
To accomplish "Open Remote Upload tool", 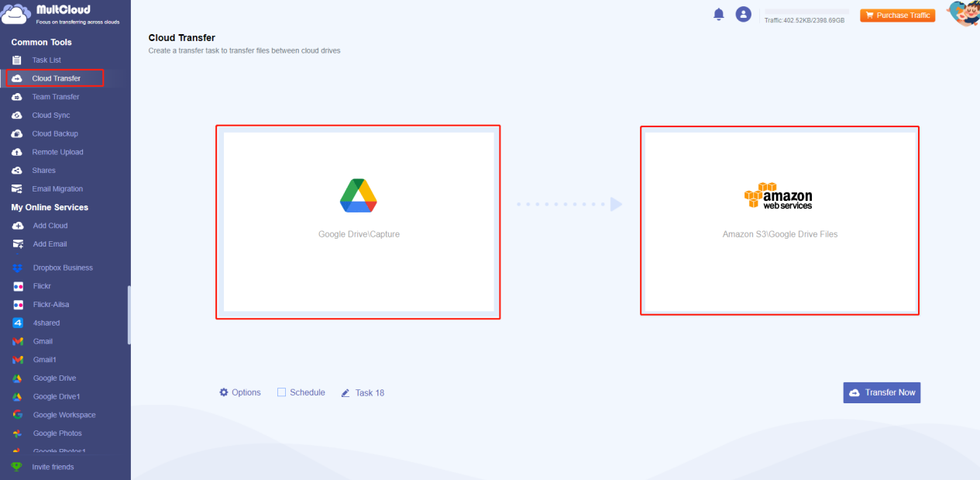I will [57, 152].
